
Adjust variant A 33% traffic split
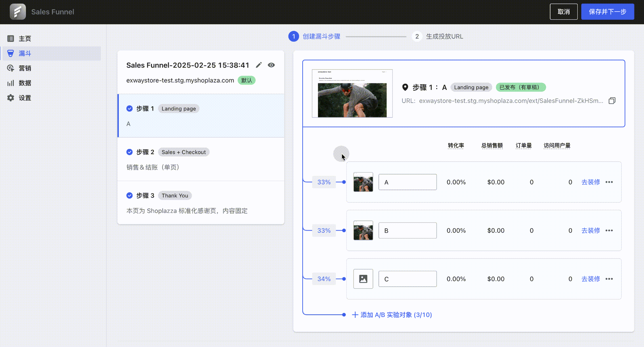(x=324, y=182)
